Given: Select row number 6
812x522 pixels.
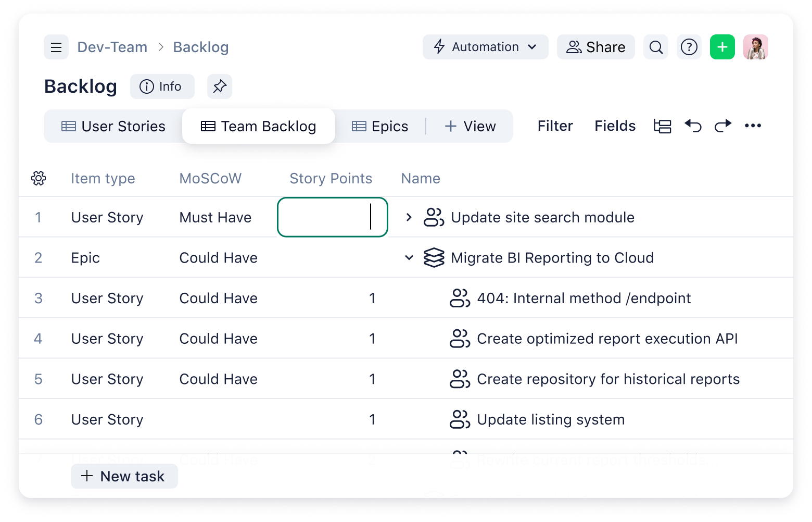Looking at the screenshot, I should click(38, 419).
